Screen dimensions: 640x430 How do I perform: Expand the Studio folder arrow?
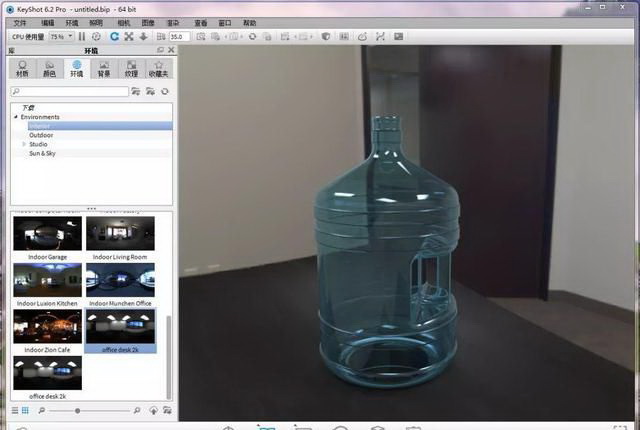click(24, 144)
